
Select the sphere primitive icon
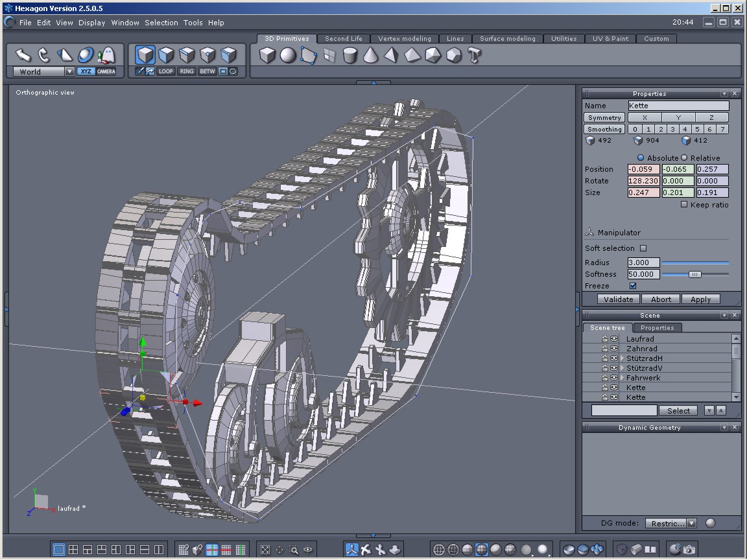point(288,56)
